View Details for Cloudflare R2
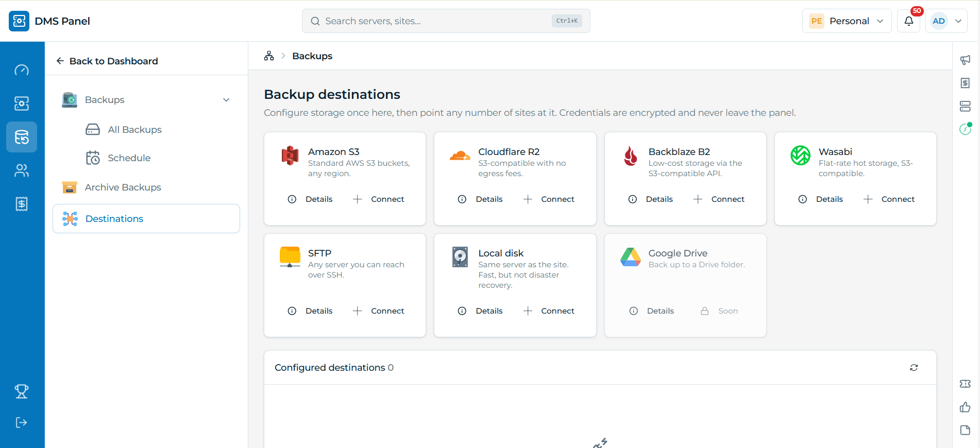The image size is (980, 448). coord(480,199)
